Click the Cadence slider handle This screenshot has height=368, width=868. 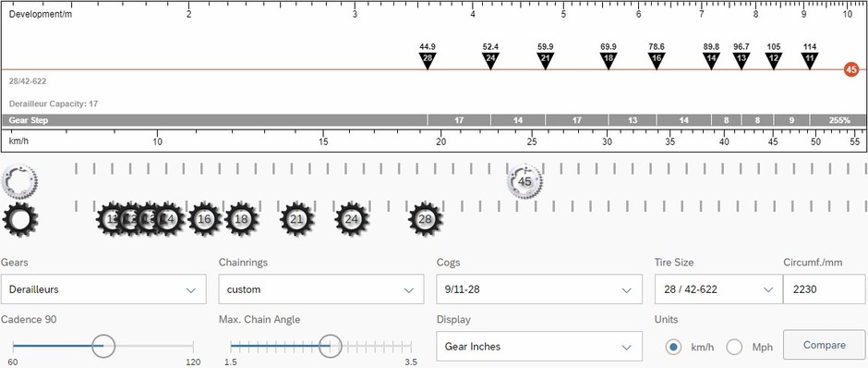point(103,346)
